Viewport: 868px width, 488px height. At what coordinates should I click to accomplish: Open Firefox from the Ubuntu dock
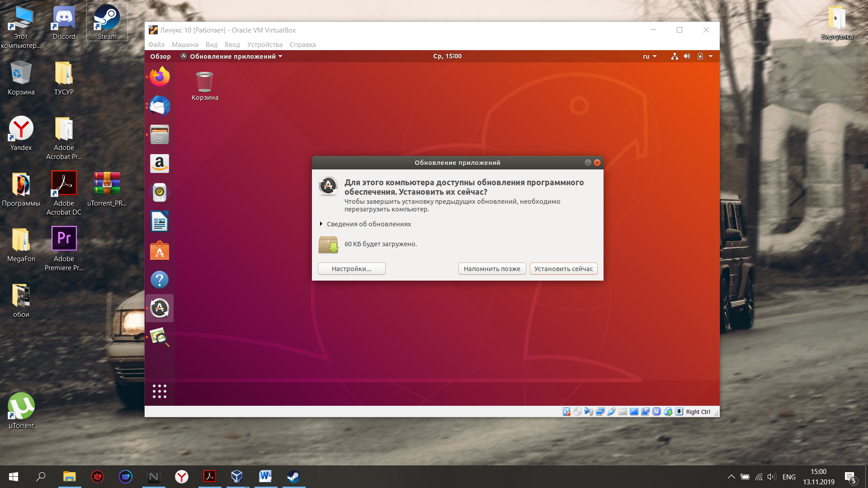pos(160,77)
